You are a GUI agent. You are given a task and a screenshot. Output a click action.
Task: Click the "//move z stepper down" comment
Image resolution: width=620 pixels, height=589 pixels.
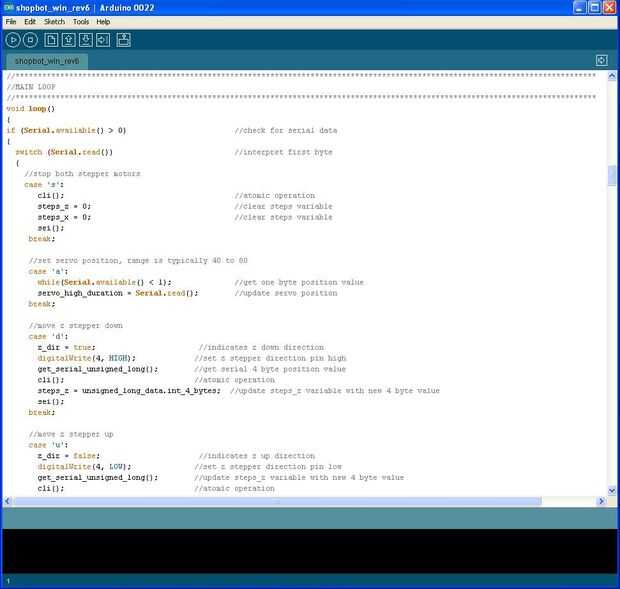[x=76, y=326]
